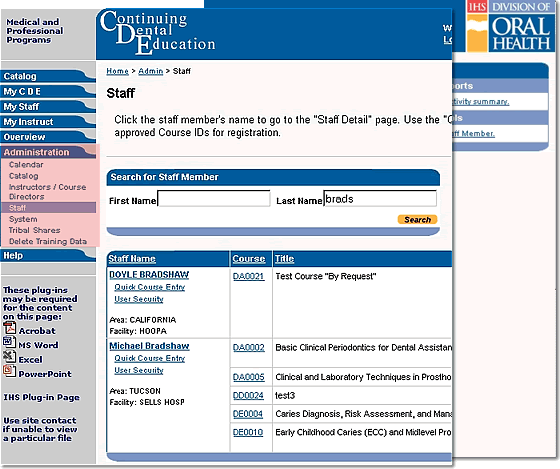Open course DE0010 link

[248, 433]
